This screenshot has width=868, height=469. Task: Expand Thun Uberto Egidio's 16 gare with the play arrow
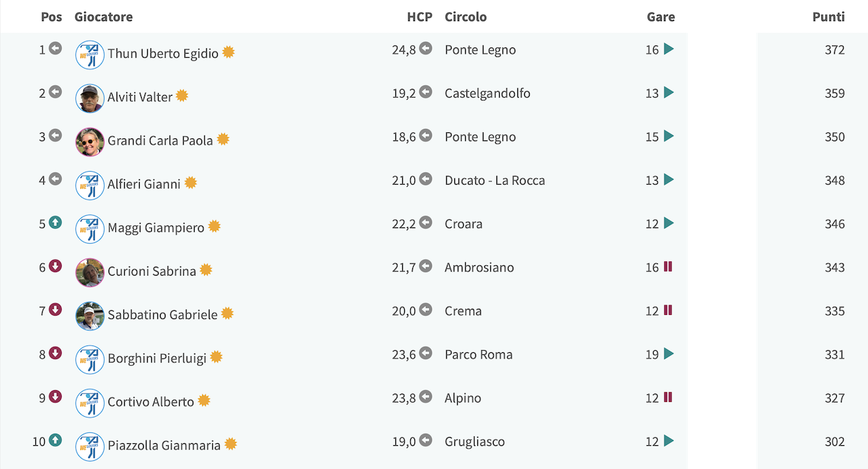(669, 49)
